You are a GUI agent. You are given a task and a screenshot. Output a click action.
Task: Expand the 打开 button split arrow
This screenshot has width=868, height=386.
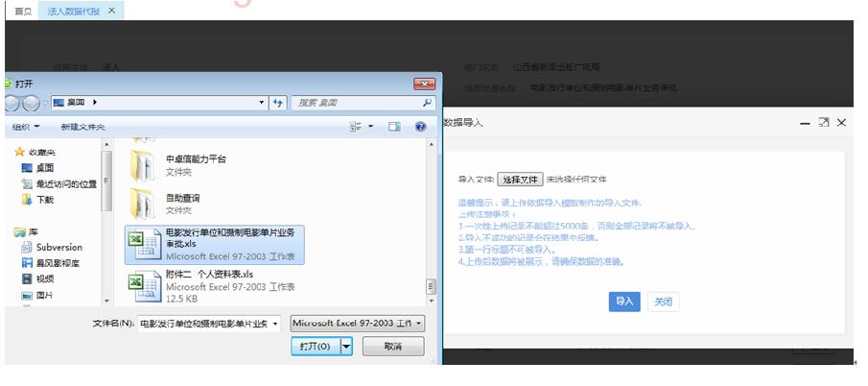(346, 346)
